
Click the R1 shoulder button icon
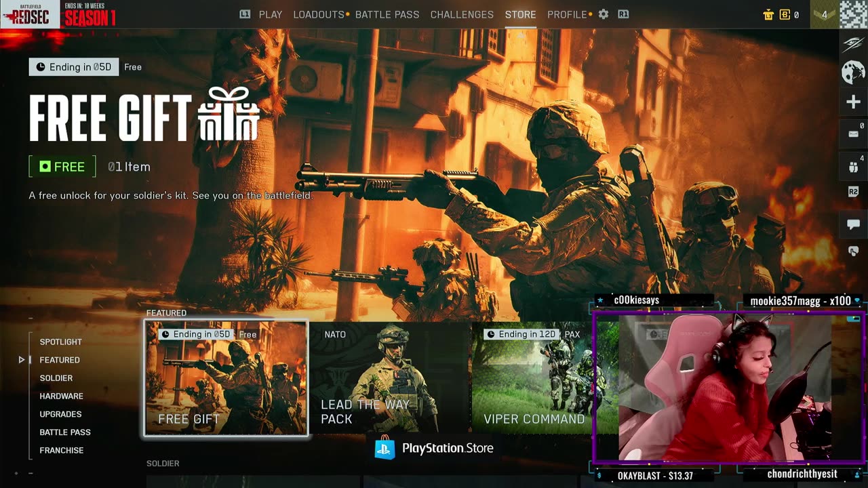click(x=623, y=14)
